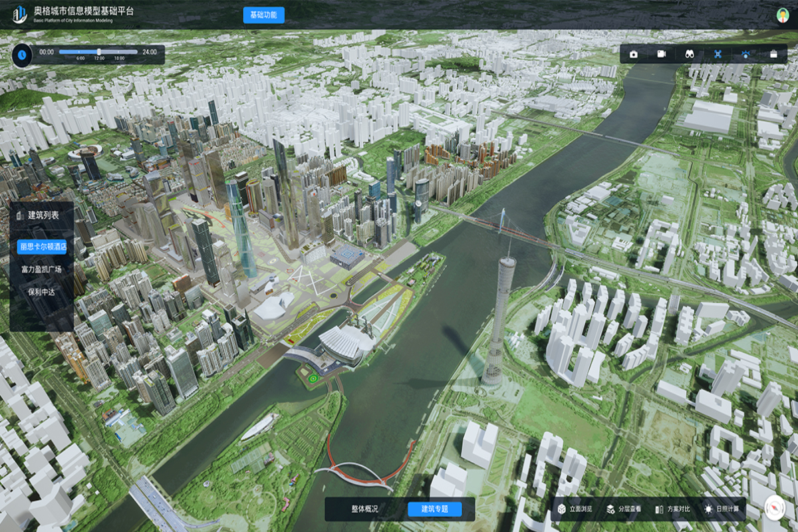Click the 基础功能 button
798x532 pixels.
point(263,15)
